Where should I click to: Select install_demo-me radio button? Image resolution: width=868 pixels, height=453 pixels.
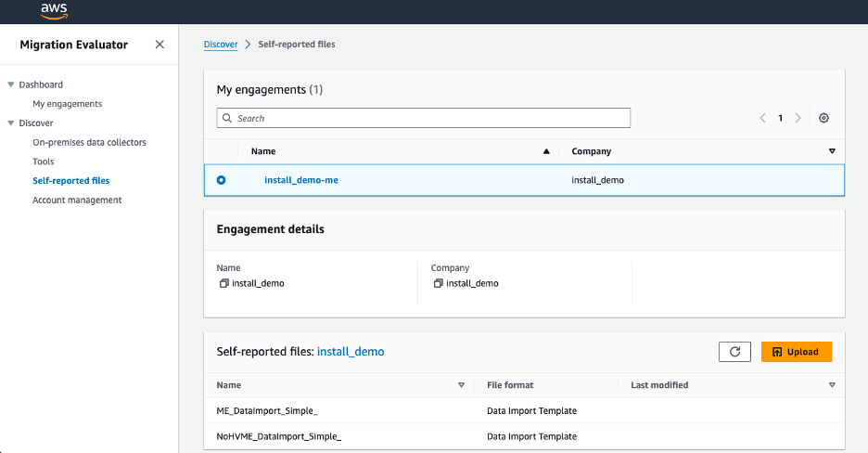pyautogui.click(x=221, y=180)
